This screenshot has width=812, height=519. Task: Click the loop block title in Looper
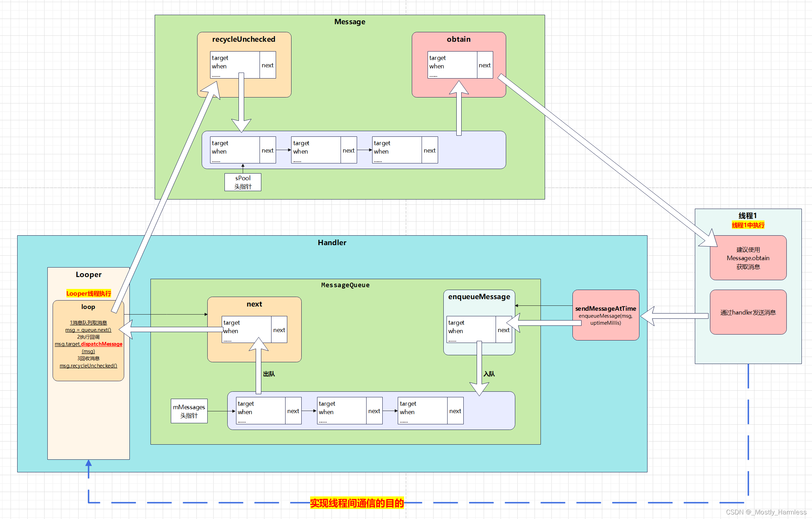[88, 307]
